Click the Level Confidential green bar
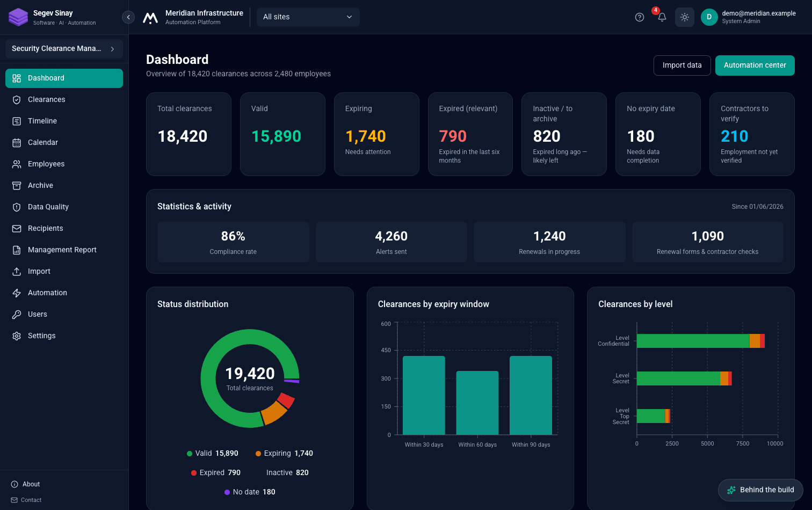The width and height of the screenshot is (812, 510). [x=693, y=341]
